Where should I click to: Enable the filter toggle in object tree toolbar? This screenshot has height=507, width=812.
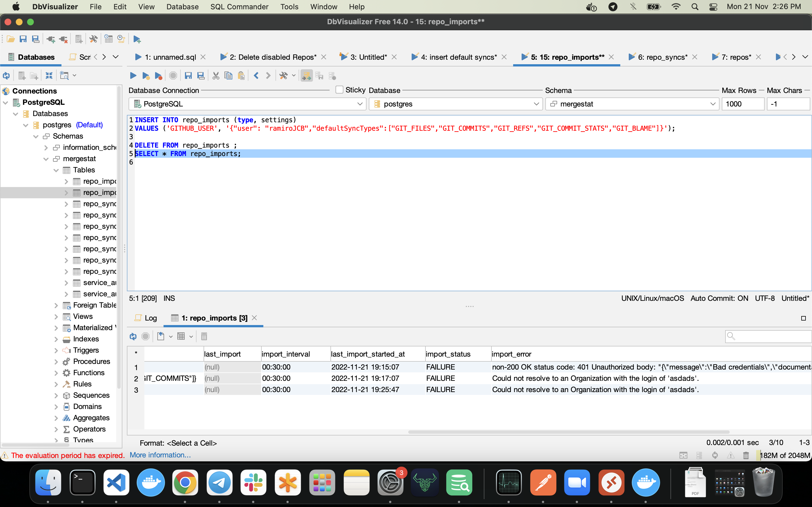point(65,75)
